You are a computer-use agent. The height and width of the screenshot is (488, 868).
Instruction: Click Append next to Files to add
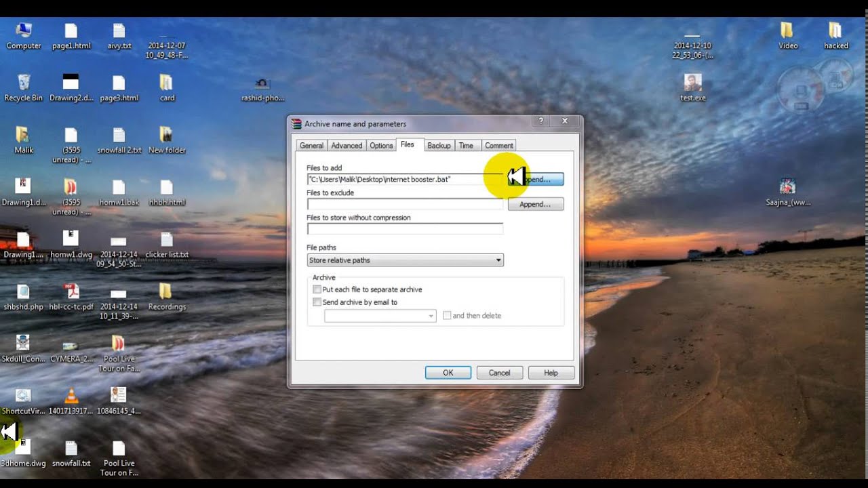[536, 180]
